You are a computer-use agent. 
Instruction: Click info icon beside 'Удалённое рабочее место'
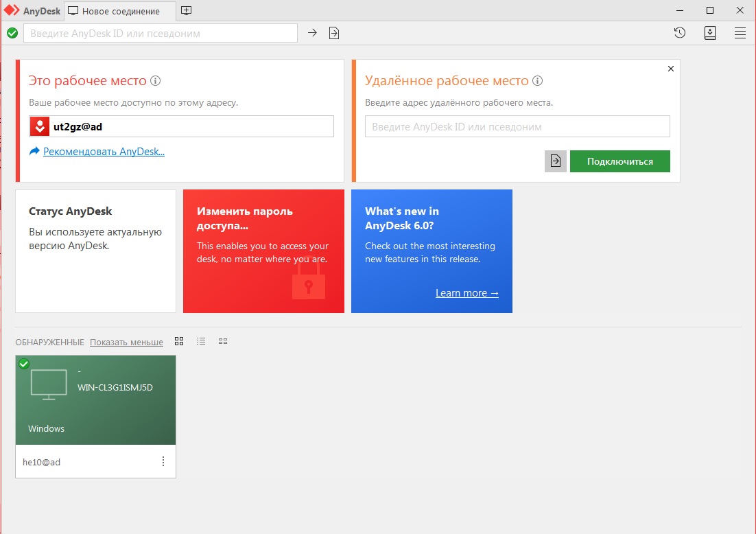(538, 81)
